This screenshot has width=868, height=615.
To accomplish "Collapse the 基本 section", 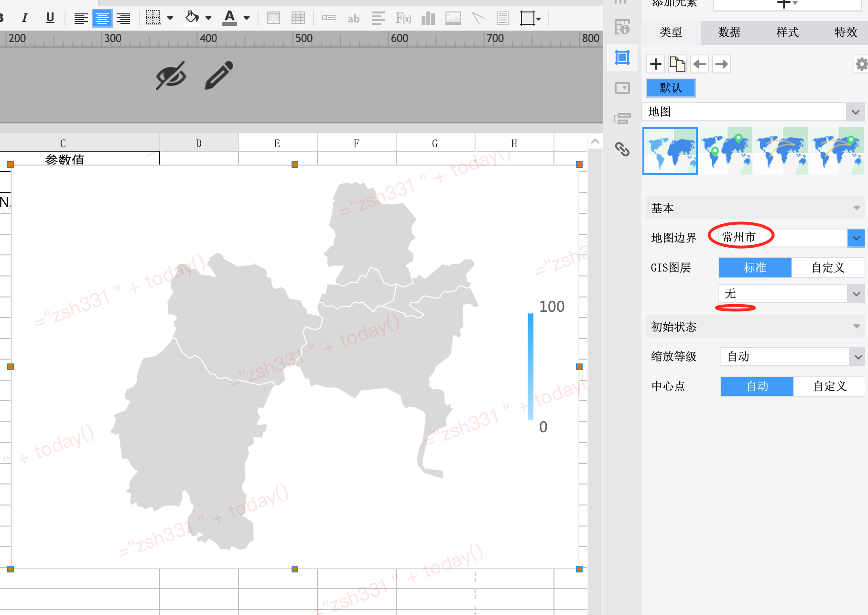I will click(x=856, y=208).
